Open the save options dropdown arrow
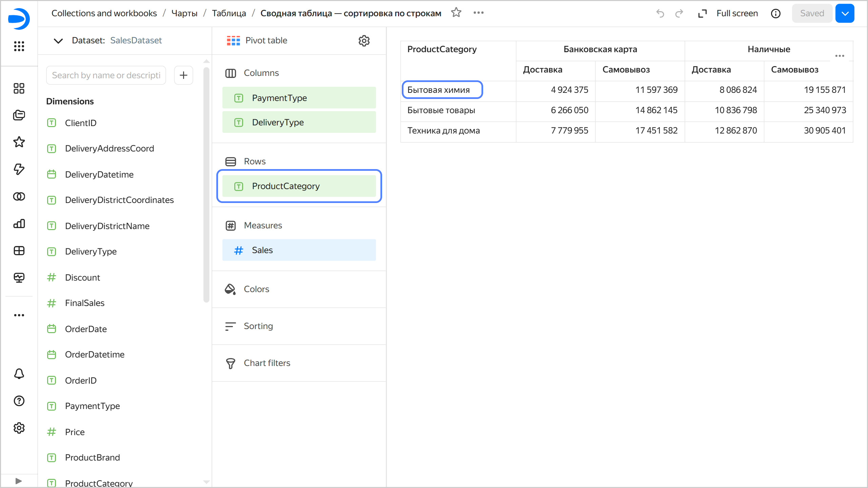The height and width of the screenshot is (488, 868). point(845,13)
